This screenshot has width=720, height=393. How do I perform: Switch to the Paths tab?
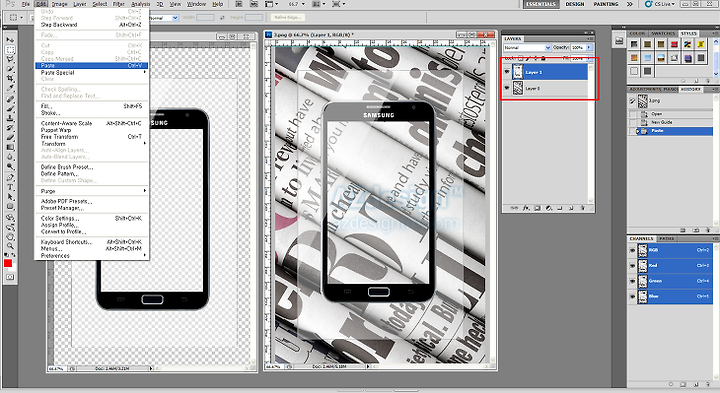pyautogui.click(x=666, y=239)
